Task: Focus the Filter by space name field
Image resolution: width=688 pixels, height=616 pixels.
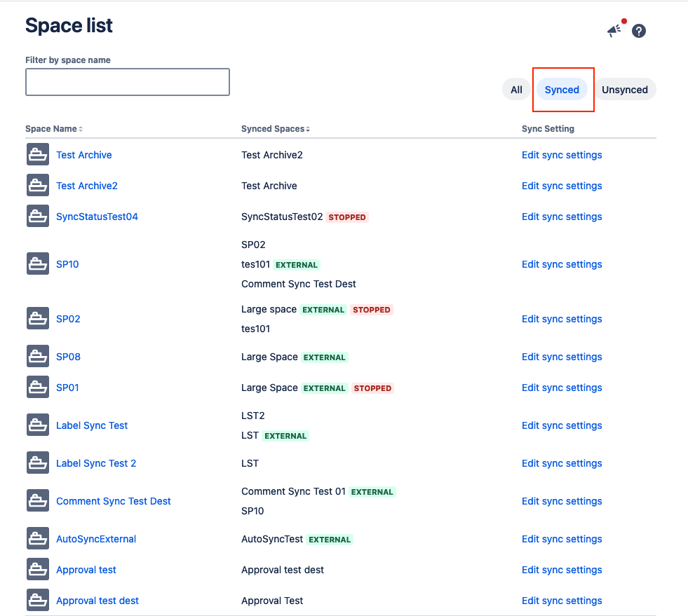Action: tap(128, 82)
